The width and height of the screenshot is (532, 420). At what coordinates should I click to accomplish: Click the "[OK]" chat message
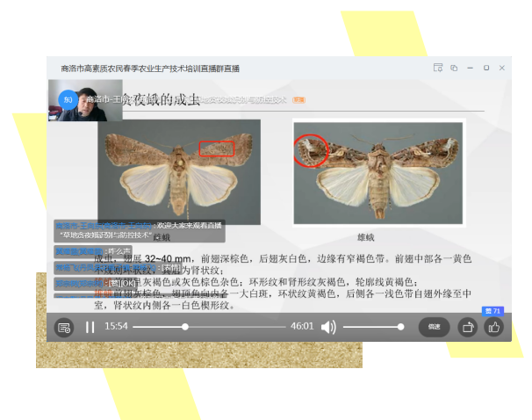[121, 283]
